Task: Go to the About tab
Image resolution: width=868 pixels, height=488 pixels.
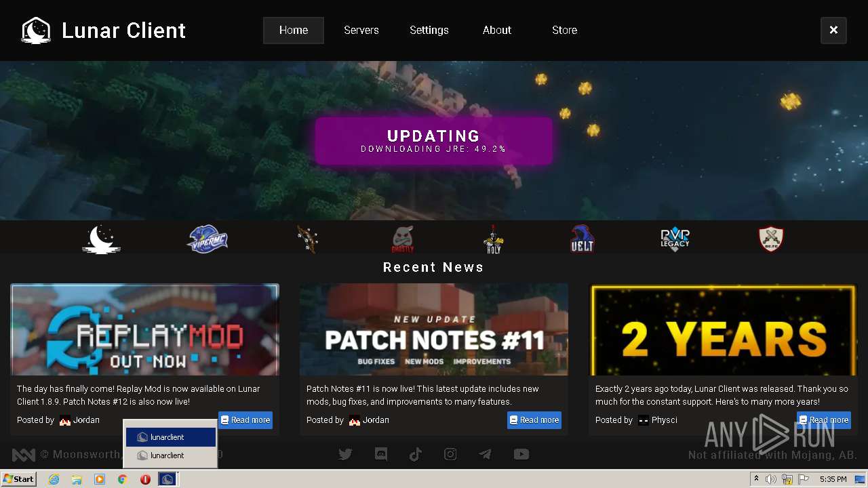Action: pyautogui.click(x=497, y=30)
